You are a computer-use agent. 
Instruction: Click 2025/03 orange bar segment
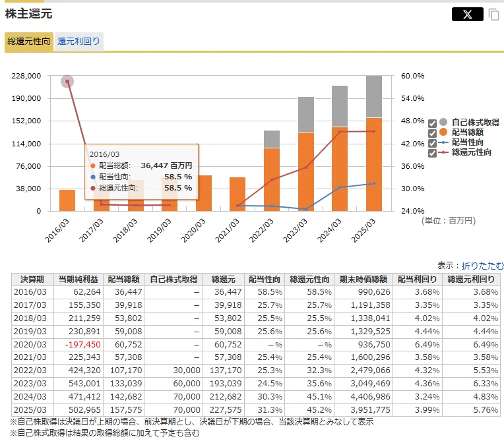(x=374, y=164)
